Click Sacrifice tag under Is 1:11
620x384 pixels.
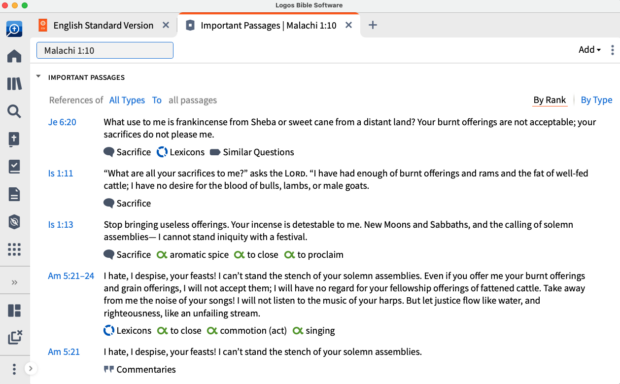tap(127, 203)
